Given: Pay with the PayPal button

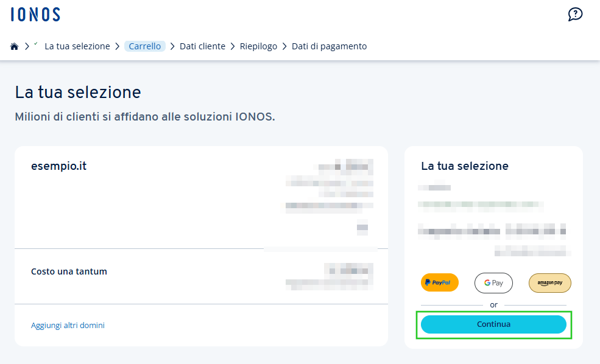Looking at the screenshot, I should click(439, 282).
